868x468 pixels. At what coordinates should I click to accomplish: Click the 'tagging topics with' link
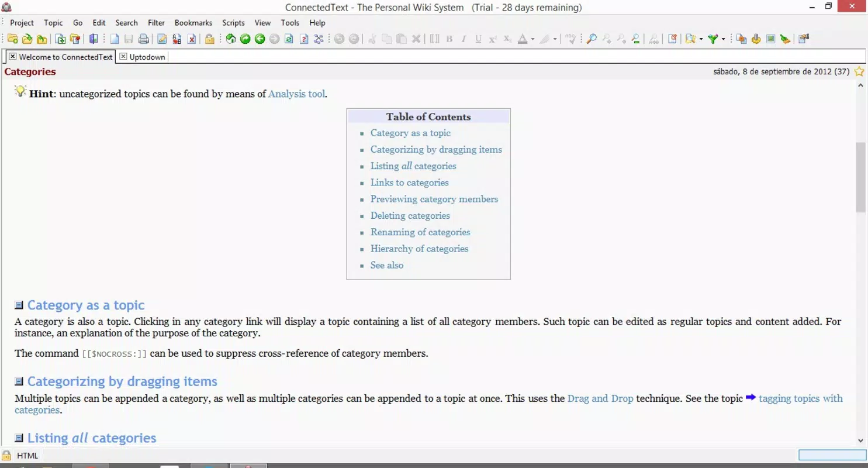click(x=801, y=398)
